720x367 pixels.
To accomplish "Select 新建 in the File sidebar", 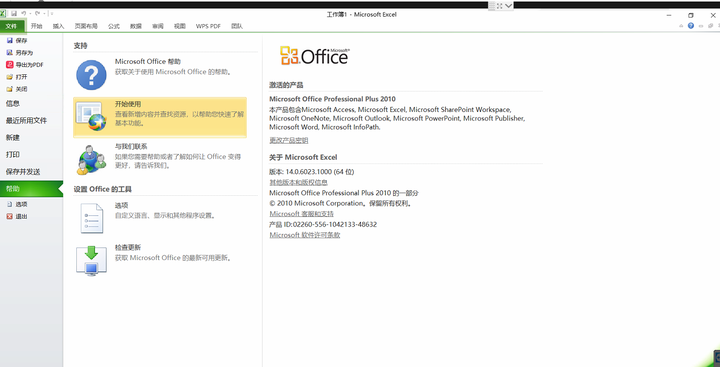I will (x=31, y=138).
